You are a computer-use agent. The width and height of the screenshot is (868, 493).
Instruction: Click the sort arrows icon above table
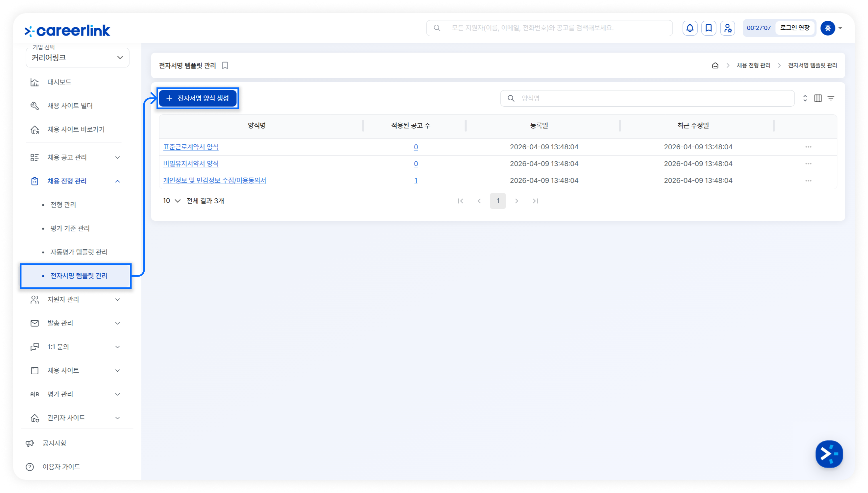point(805,98)
